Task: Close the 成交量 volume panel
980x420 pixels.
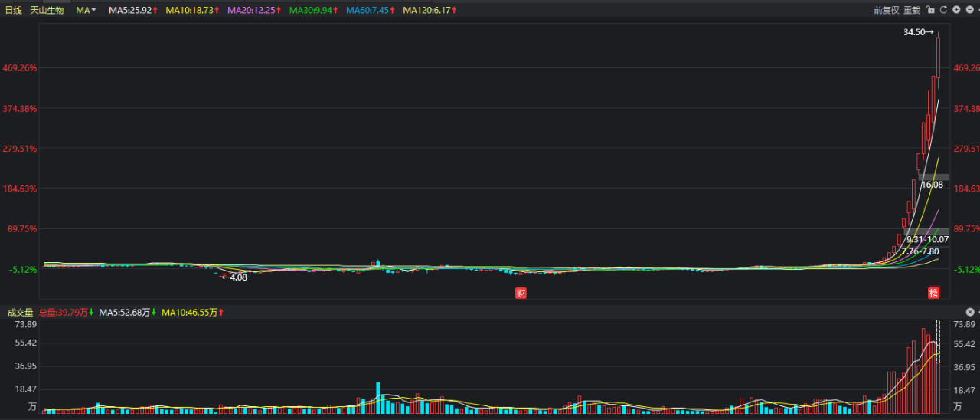Action: 970,312
